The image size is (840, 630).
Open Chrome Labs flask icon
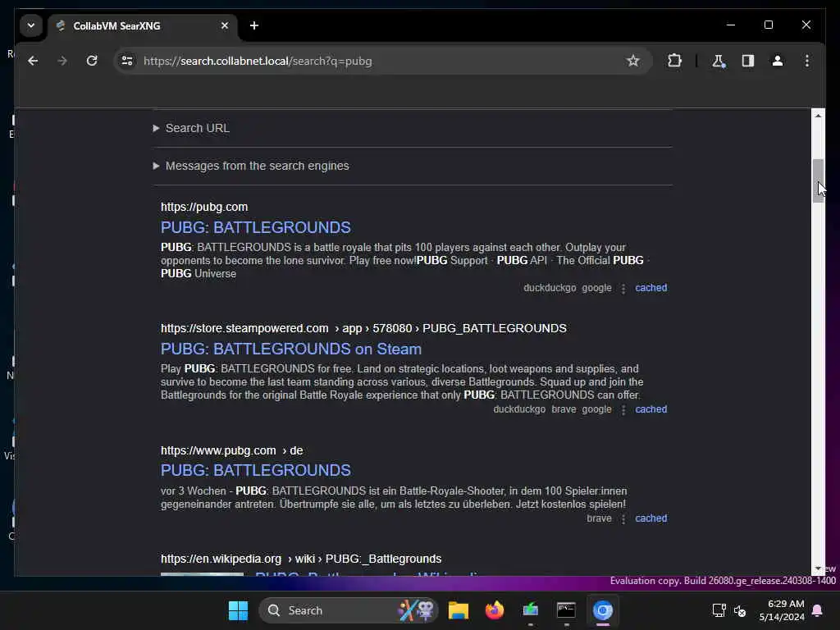click(719, 61)
